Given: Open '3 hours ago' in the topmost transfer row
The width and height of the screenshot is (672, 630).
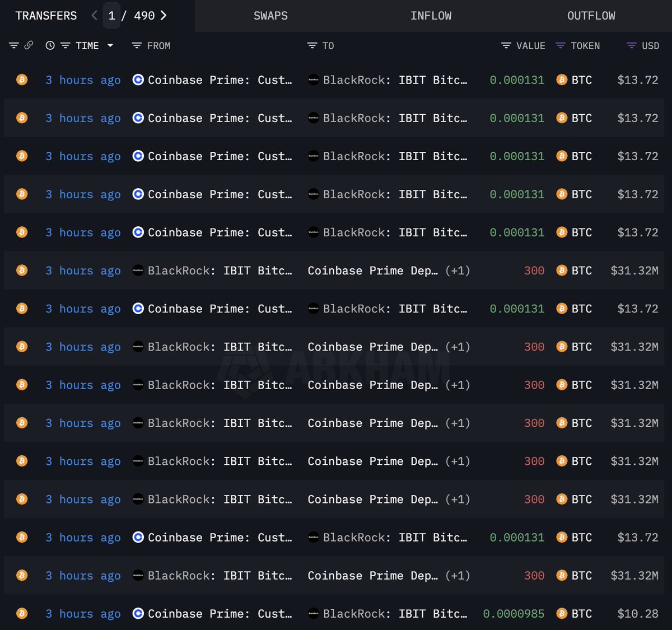Looking at the screenshot, I should (x=83, y=80).
